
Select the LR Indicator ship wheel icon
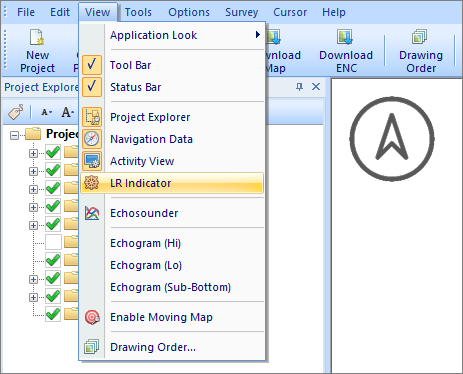92,183
